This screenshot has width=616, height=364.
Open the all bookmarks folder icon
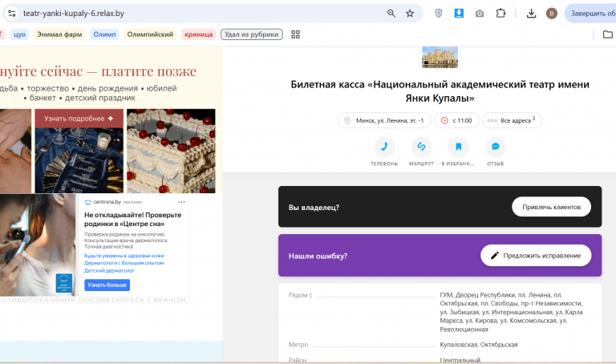(607, 34)
